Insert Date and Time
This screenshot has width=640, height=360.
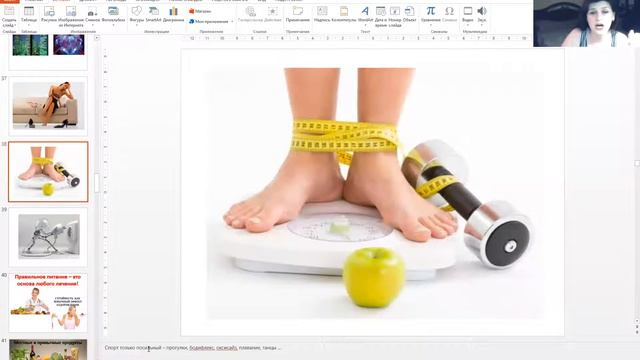click(380, 16)
